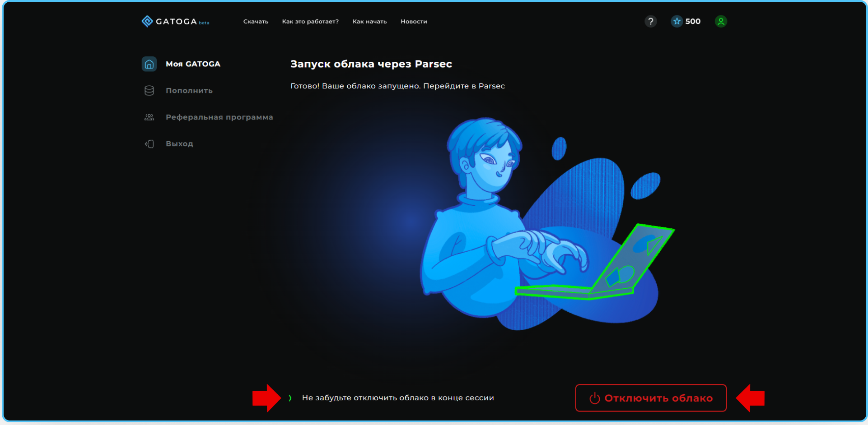Viewport: 868px width, 425px height.
Task: Click the people icon beside Реферальная программа
Action: (149, 117)
